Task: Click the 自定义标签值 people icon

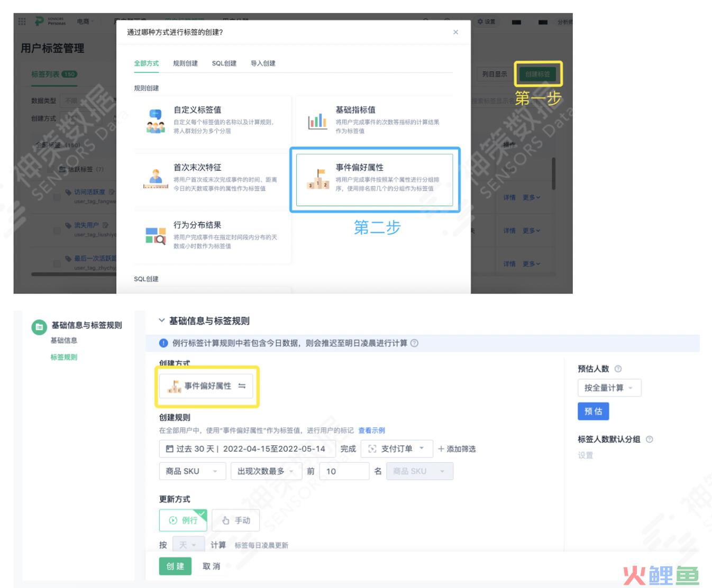Action: [156, 121]
